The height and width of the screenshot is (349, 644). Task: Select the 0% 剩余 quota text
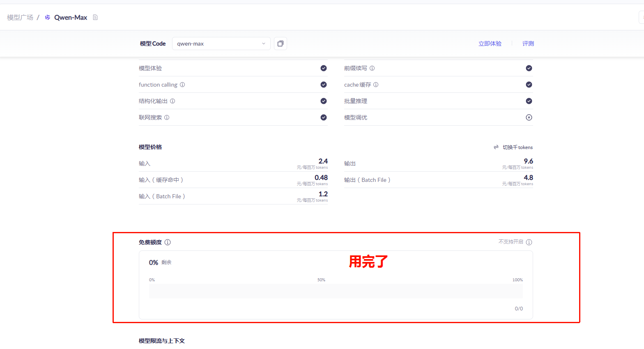coord(160,262)
